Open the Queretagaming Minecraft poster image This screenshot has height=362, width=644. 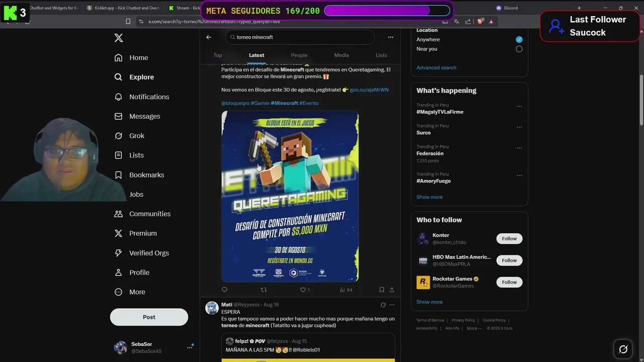pos(290,197)
